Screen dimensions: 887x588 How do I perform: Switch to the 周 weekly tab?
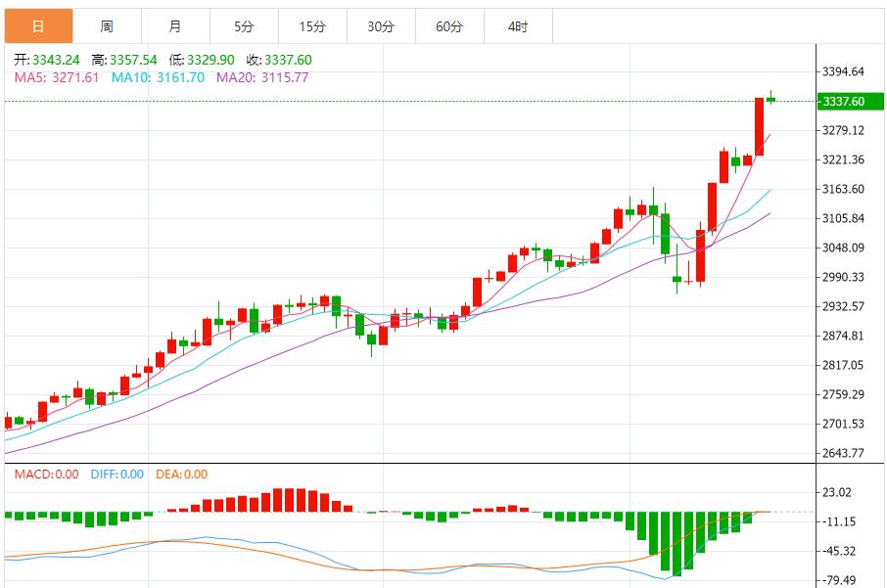click(x=107, y=26)
